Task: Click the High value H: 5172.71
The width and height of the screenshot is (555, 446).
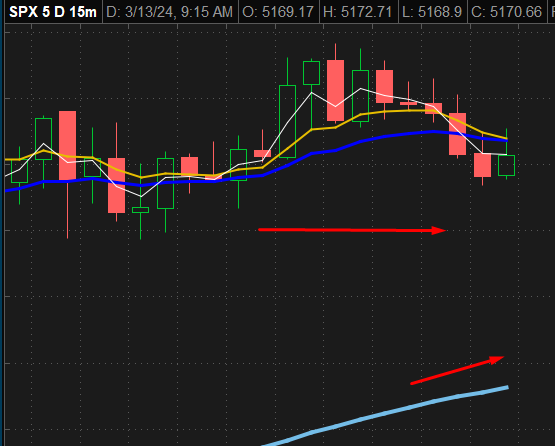Action: click(x=357, y=12)
